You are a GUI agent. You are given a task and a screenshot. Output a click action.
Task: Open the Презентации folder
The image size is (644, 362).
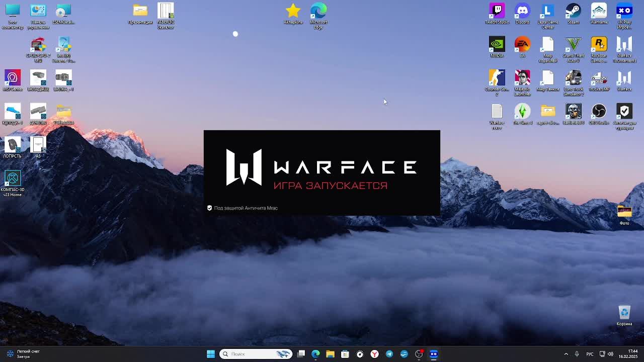[x=140, y=14]
